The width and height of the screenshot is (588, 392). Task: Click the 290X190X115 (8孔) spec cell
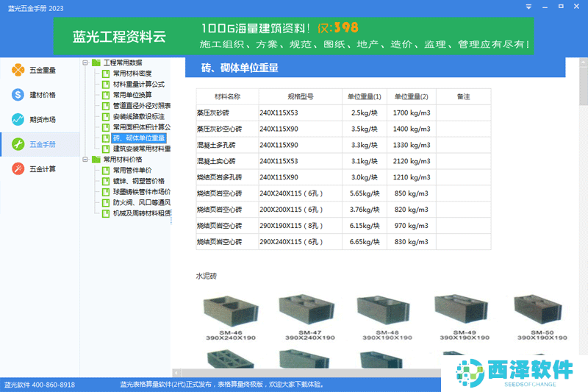tap(301, 226)
